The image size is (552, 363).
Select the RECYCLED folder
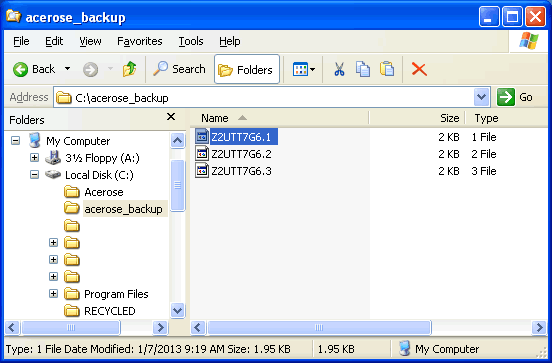click(x=109, y=311)
